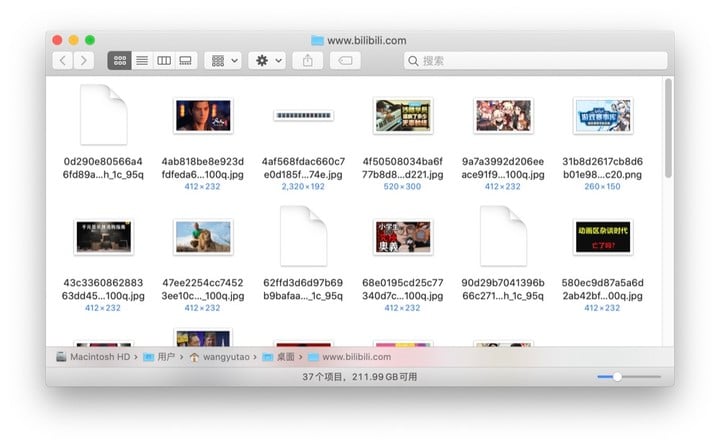Viewport: 720px width, 447px height.
Task: Switch to column view mode
Action: click(x=164, y=61)
